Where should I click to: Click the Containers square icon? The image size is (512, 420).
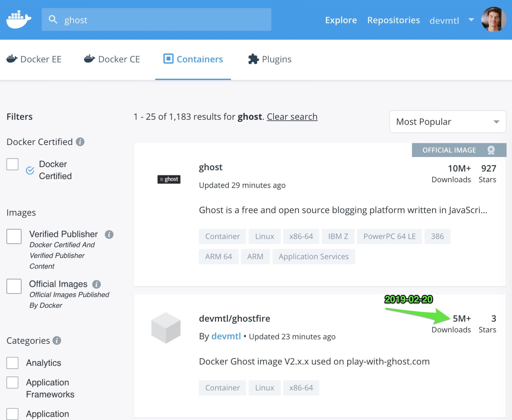(168, 59)
